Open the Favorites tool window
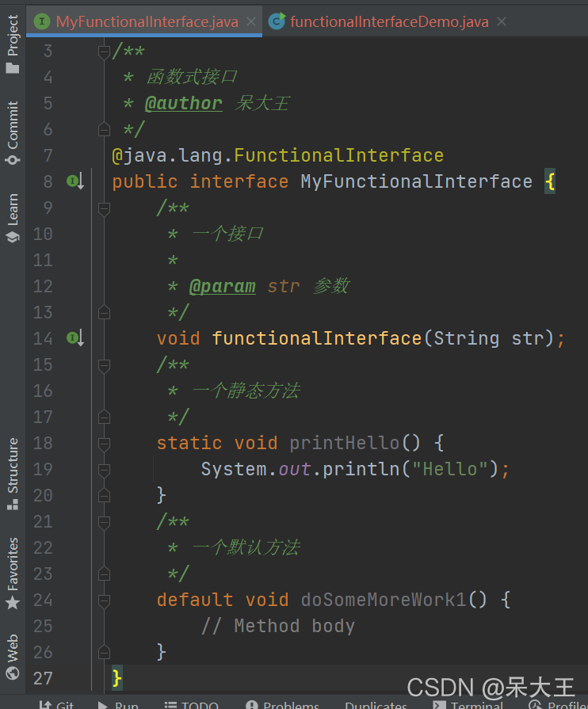This screenshot has width=588, height=709. tap(13, 573)
